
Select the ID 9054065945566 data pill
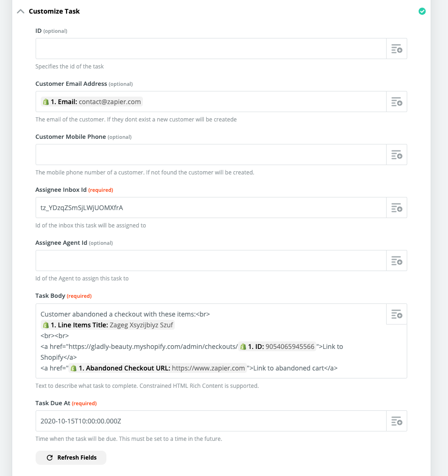[277, 347]
